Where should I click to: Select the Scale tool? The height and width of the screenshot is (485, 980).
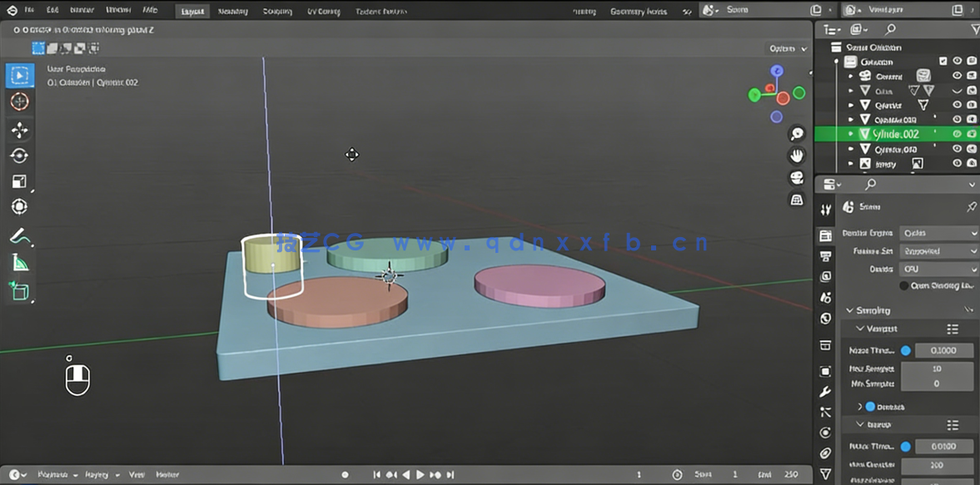(x=18, y=181)
